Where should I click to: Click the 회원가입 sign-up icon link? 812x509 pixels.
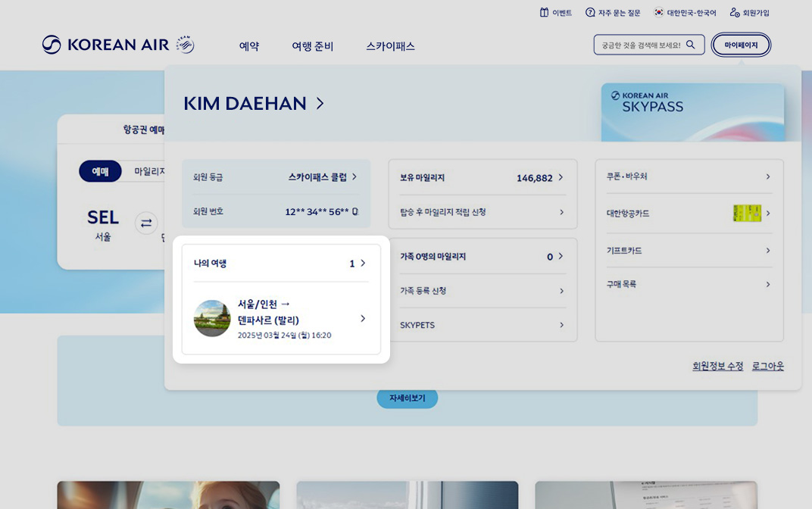click(734, 12)
